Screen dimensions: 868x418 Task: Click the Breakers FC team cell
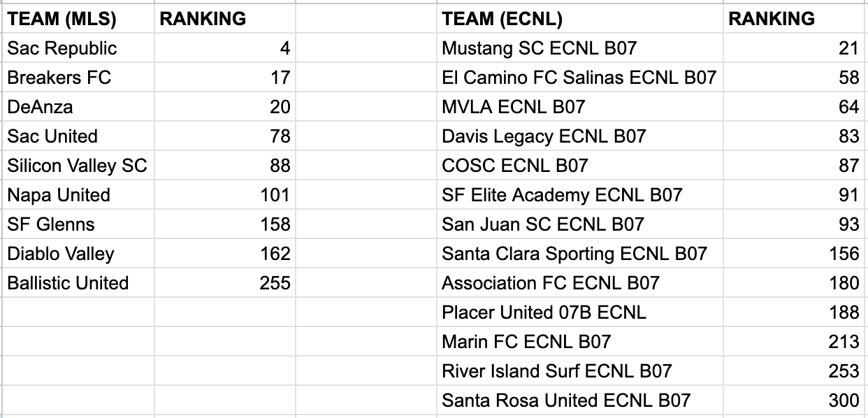[x=59, y=78]
